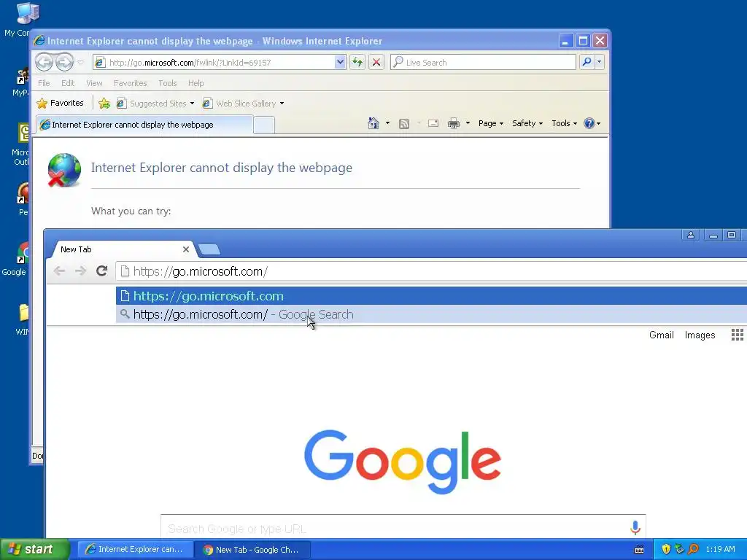This screenshot has height=560, width=747.
Task: Open the Page command bar menu
Action: [491, 123]
